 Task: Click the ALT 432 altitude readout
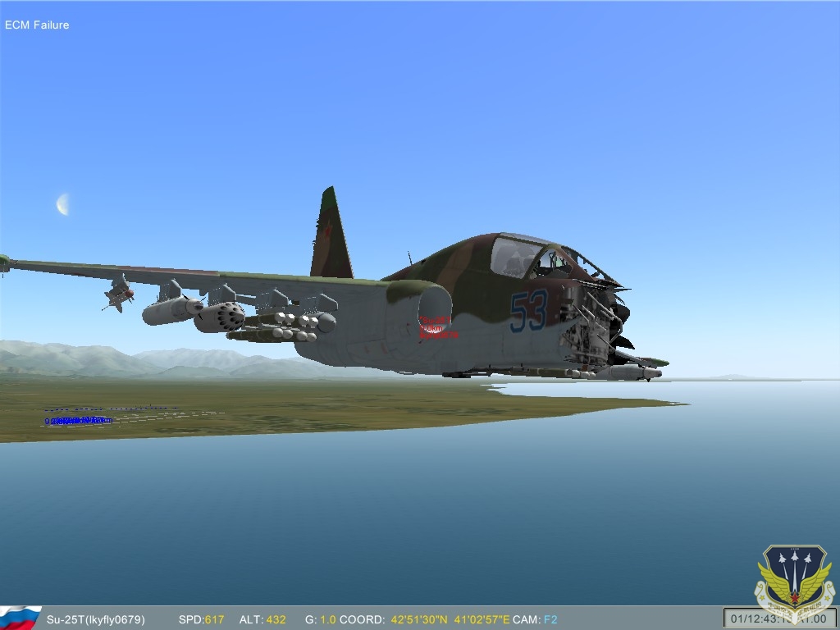point(262,619)
